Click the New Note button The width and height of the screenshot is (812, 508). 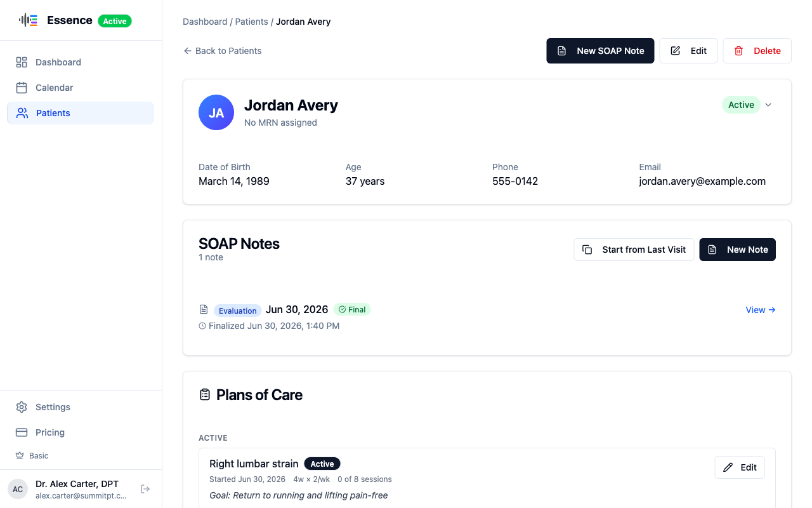point(737,250)
